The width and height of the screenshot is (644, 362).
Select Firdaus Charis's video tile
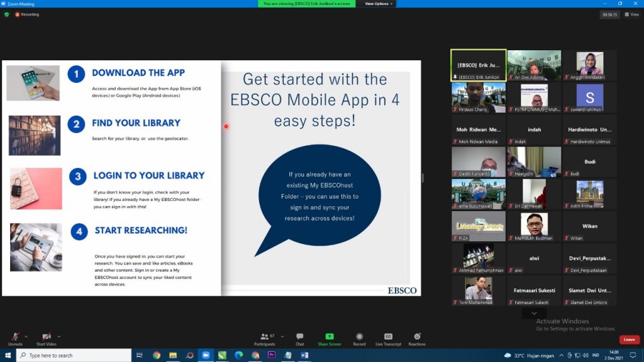pyautogui.click(x=479, y=97)
